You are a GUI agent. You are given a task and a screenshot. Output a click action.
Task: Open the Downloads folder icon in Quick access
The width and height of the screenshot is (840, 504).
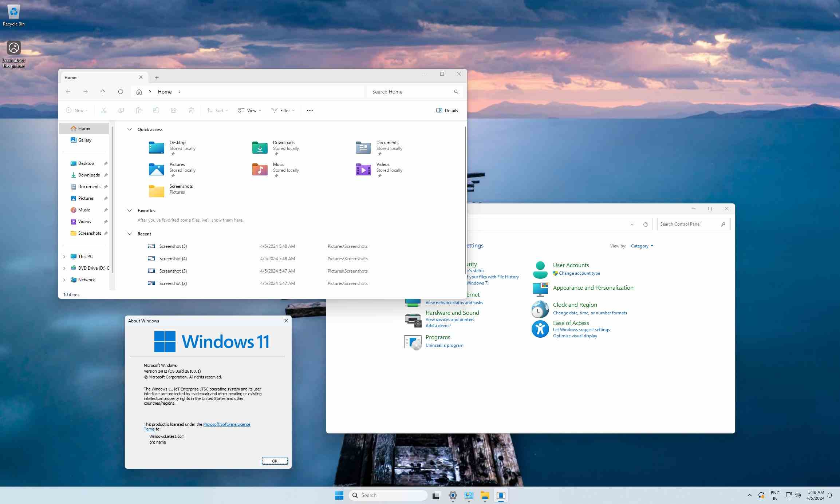260,148
